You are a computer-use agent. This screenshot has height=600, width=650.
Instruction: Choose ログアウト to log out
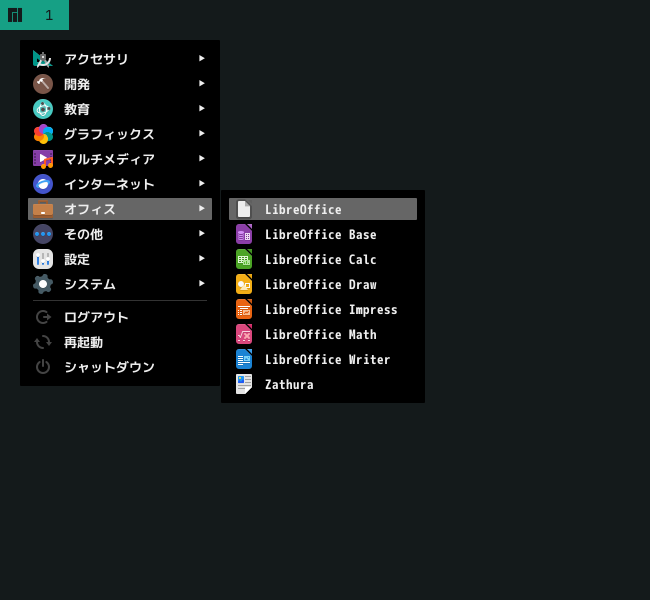pos(120,317)
